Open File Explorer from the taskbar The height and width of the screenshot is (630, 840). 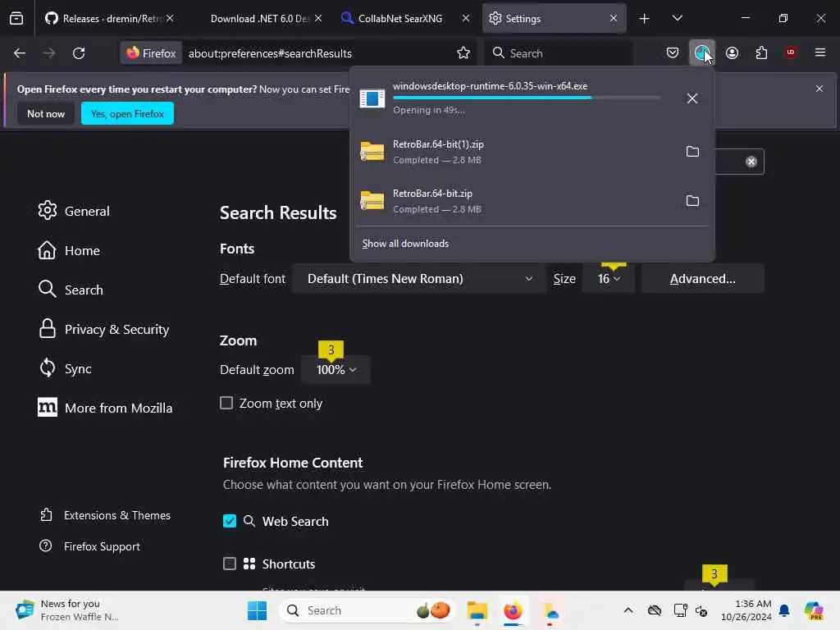tap(477, 610)
